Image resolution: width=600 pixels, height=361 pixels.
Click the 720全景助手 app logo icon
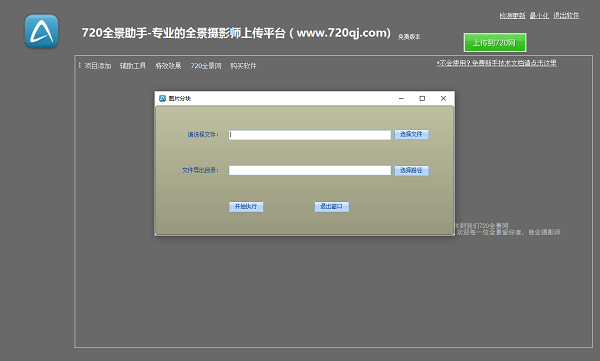(x=41, y=31)
